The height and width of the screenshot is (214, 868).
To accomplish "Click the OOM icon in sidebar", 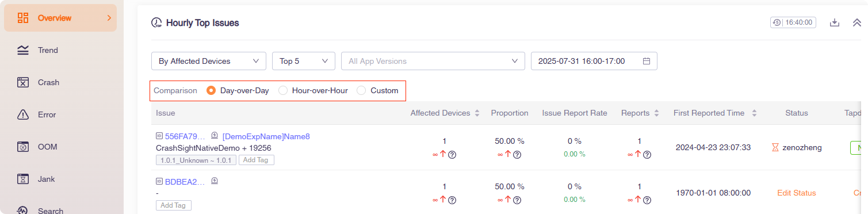I will pos(23,147).
